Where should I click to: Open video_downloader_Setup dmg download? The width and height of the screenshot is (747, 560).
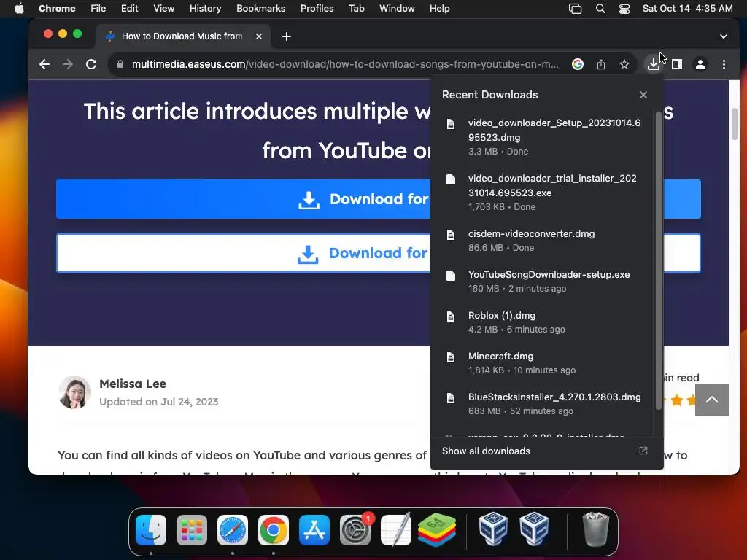(x=543, y=137)
